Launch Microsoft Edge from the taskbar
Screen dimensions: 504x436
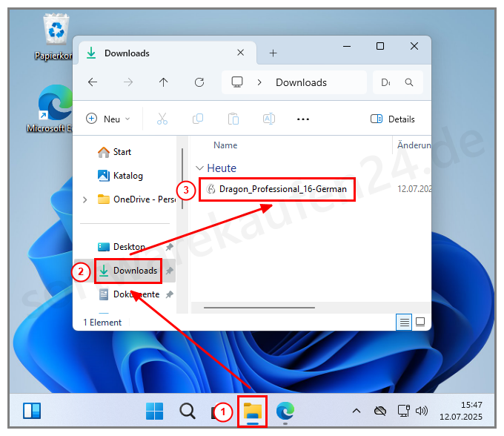pos(285,411)
